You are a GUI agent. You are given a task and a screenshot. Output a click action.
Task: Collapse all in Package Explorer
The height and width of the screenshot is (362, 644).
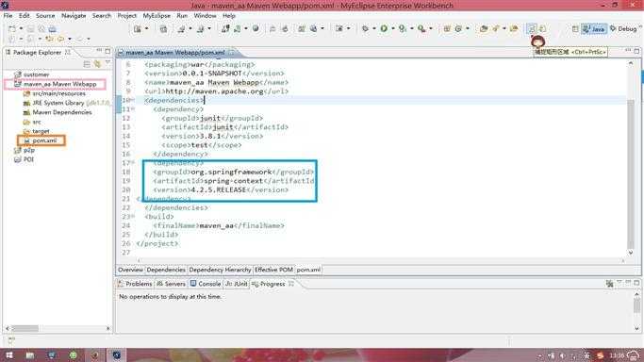[87, 63]
